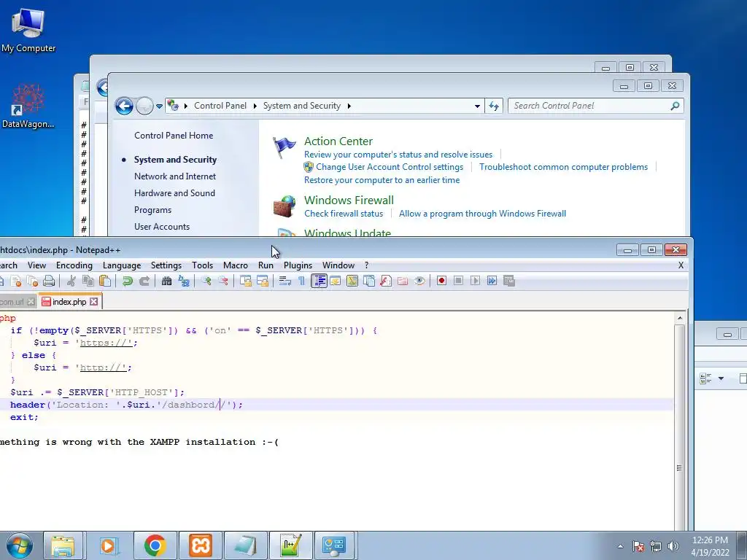The width and height of the screenshot is (747, 560).
Task: Click the Windows Firewall brick wall icon
Action: pyautogui.click(x=285, y=206)
